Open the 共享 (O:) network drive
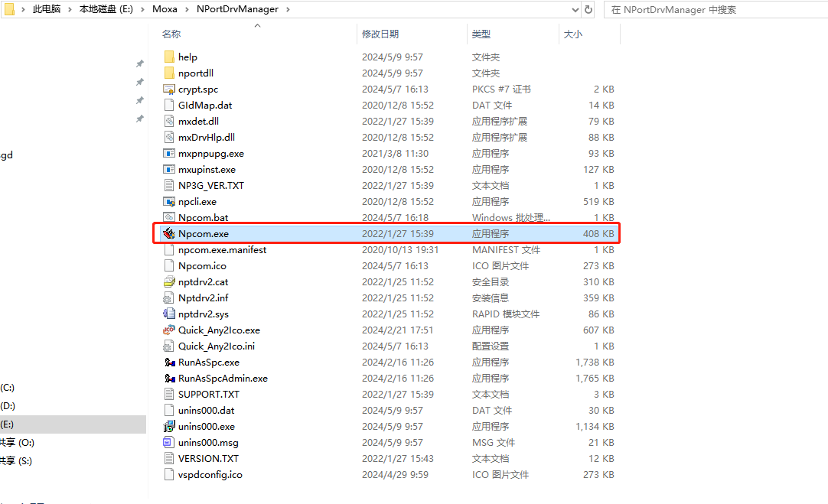Viewport: 828px width, 504px height. (17, 443)
